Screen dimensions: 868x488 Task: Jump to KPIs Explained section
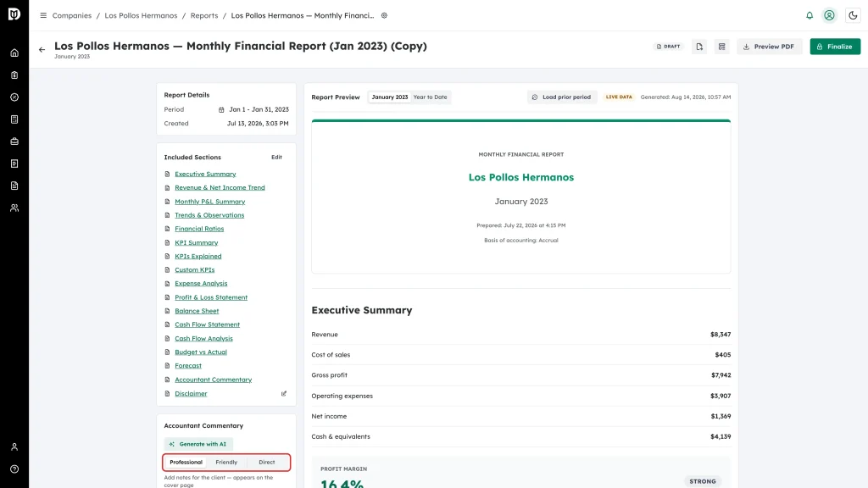tap(198, 256)
